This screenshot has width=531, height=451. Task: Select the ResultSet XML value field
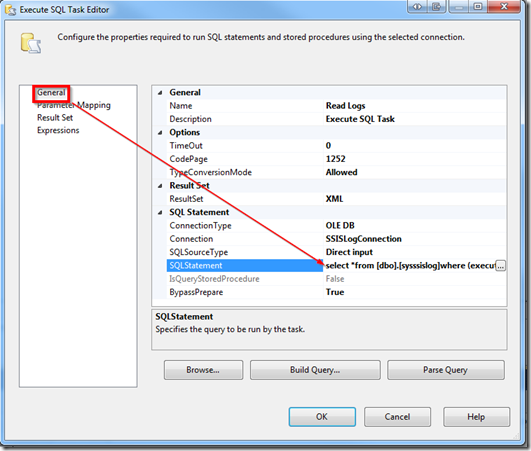click(x=415, y=199)
